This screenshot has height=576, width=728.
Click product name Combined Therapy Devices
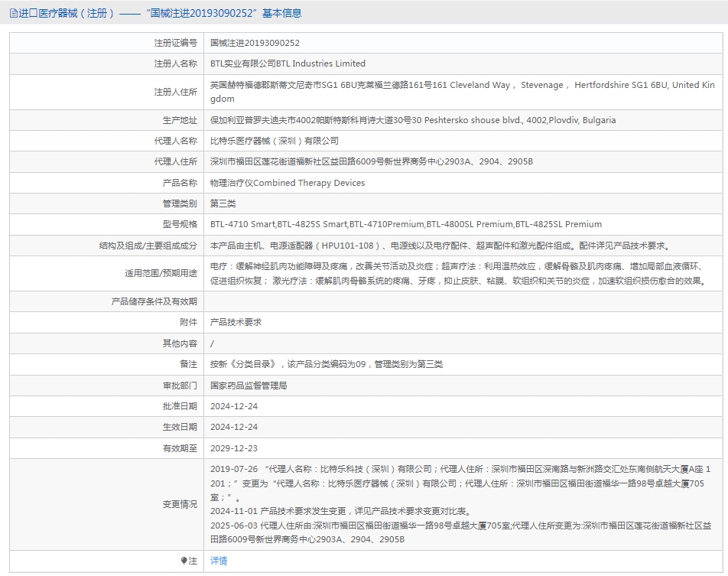(x=288, y=183)
